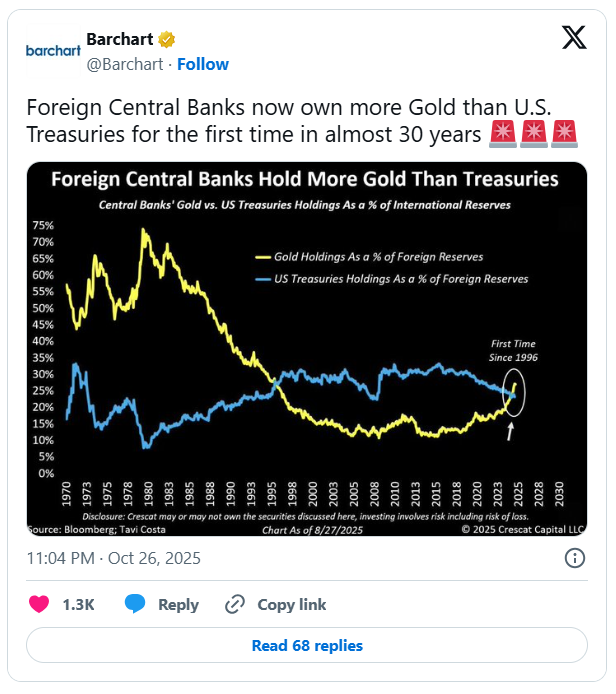
Task: Click the 1.3K likes count
Action: click(x=78, y=604)
